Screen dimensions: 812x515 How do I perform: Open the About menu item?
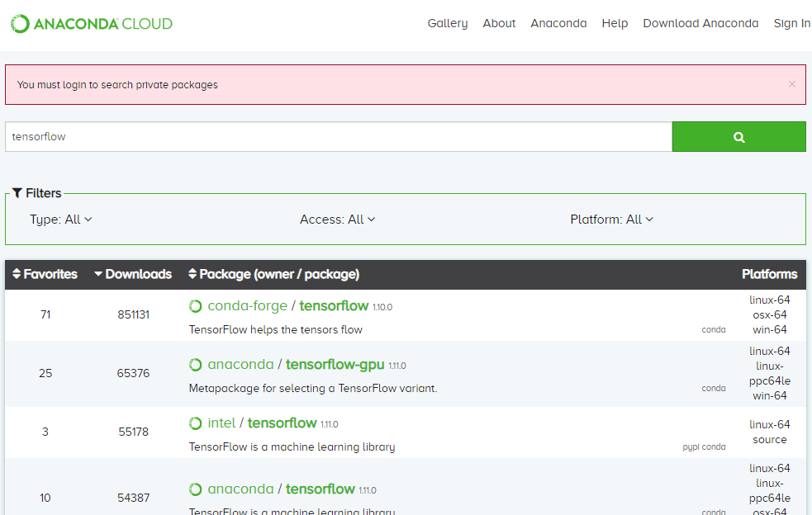click(x=499, y=23)
